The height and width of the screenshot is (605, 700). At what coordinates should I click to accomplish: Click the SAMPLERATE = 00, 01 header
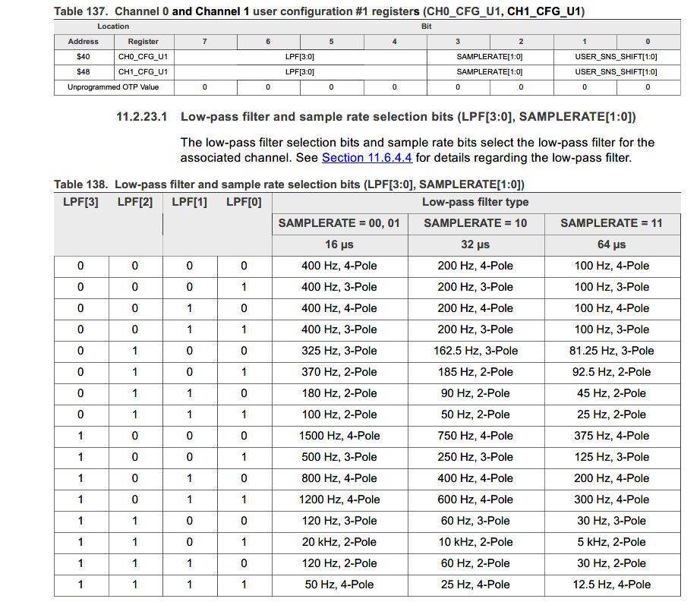pyautogui.click(x=339, y=223)
